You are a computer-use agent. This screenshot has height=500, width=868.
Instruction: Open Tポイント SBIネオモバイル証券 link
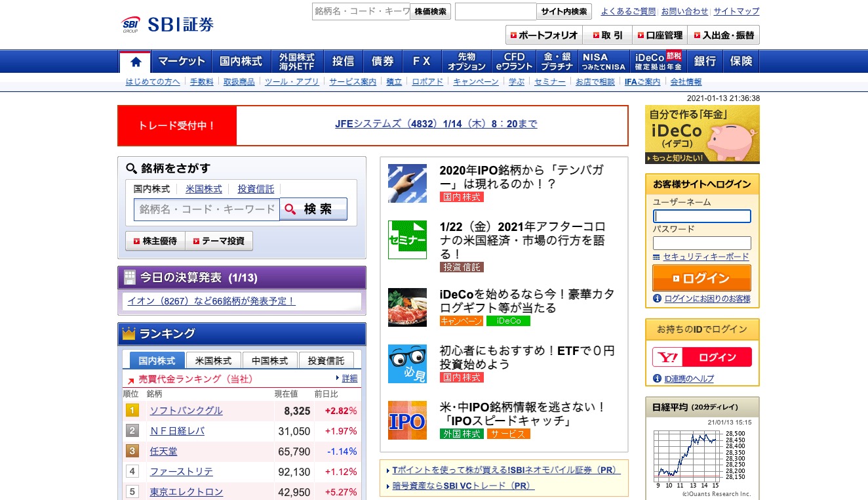(x=506, y=470)
